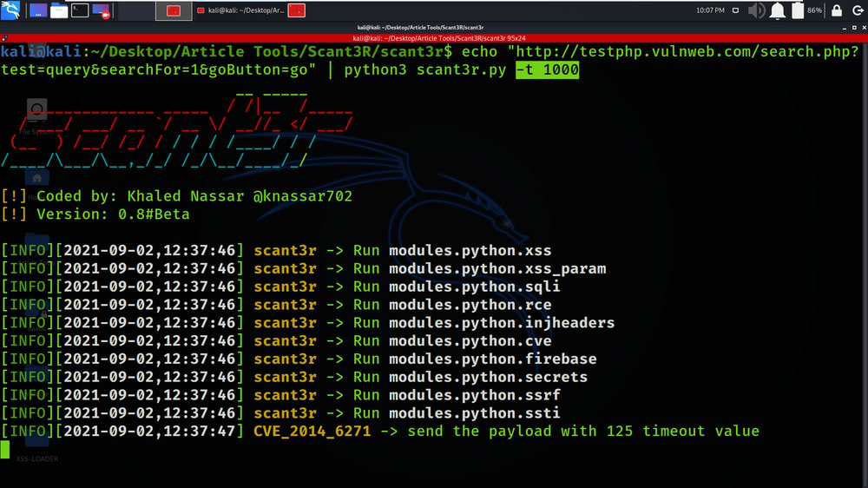Click the 10:07 PM panel clock
Image resolution: width=868 pixels, height=488 pixels.
click(710, 10)
